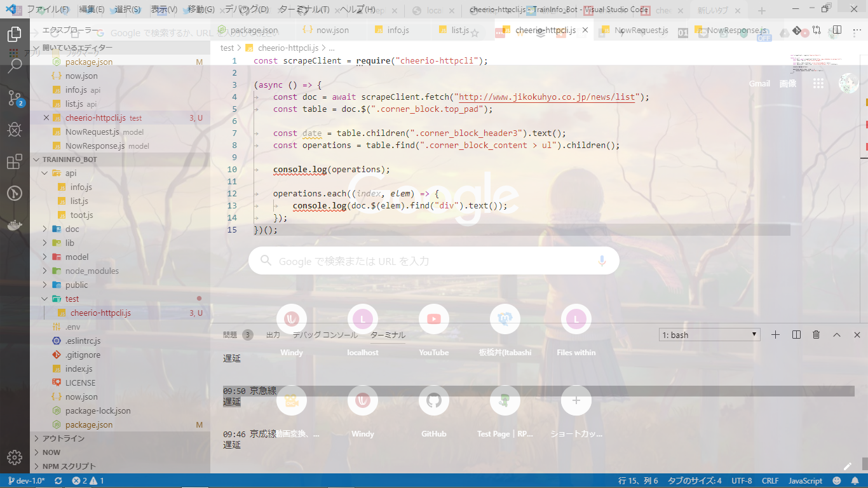Open notifications bell in status bar
Screen dimensions: 868x488
[855, 481]
